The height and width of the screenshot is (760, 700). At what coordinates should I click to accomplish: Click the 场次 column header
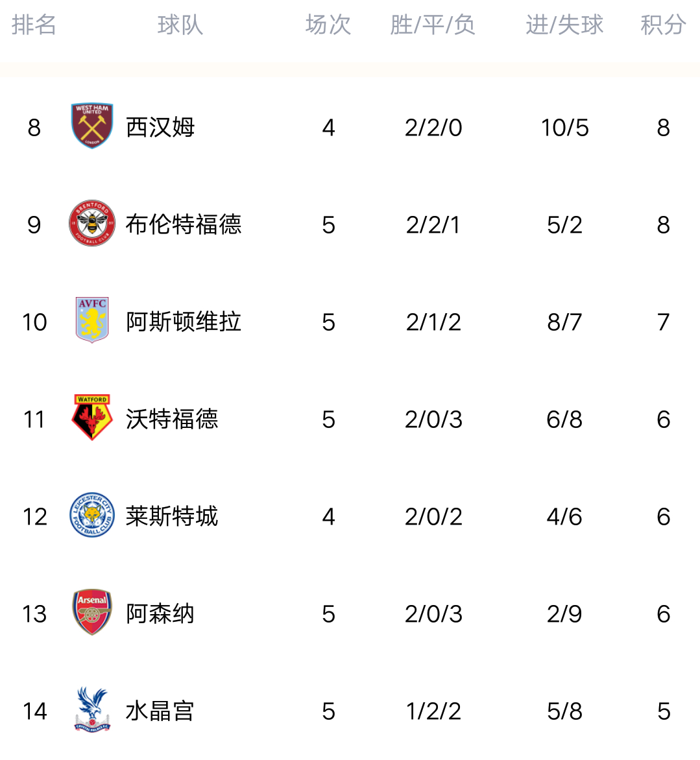[328, 25]
